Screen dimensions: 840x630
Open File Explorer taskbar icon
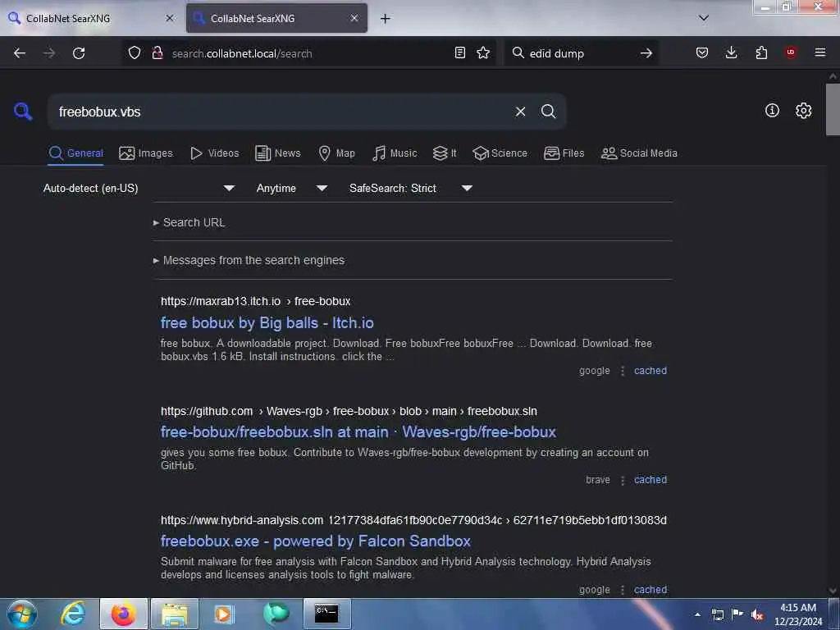coord(175,614)
